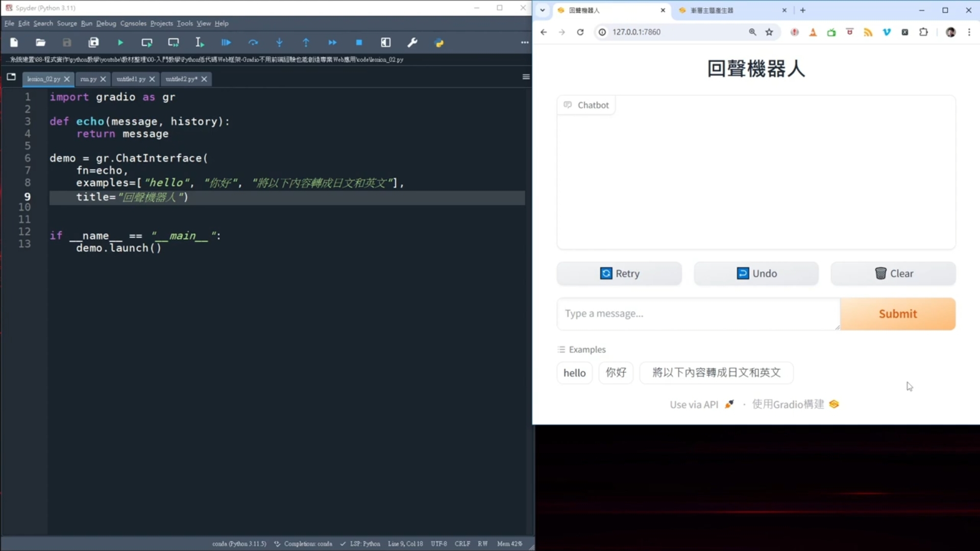980x551 pixels.
Task: Click the conda (Python 3.11.5) status entry
Action: [x=239, y=544]
